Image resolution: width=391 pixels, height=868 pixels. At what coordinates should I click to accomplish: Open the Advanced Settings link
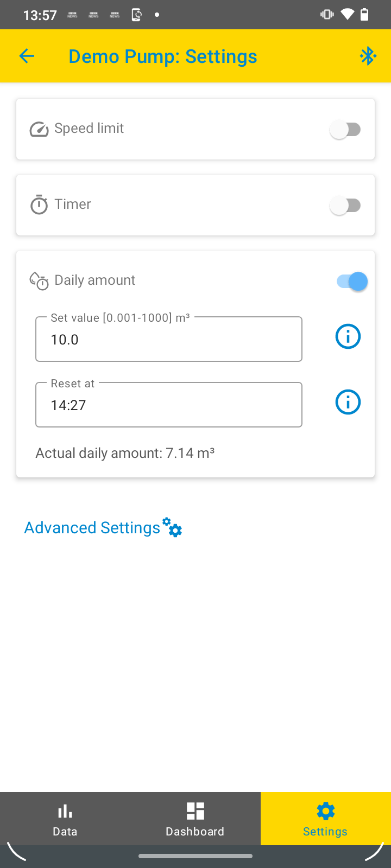pos(92,528)
